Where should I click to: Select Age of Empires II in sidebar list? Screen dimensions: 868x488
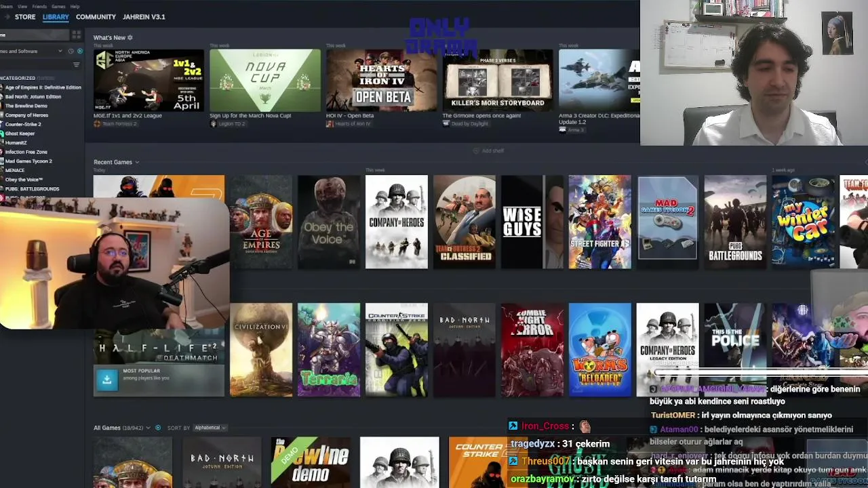42,87
